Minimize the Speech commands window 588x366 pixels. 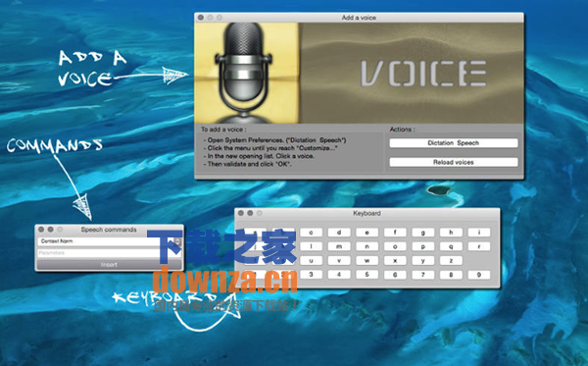(50, 229)
